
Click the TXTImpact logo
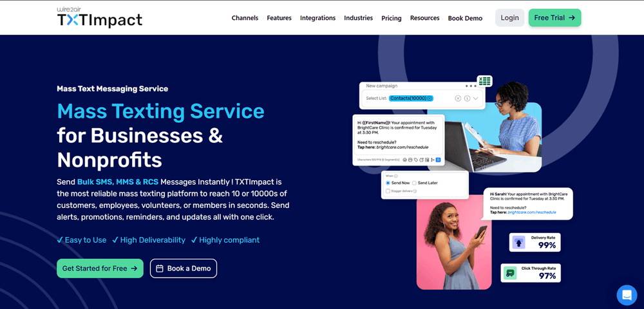pyautogui.click(x=99, y=17)
